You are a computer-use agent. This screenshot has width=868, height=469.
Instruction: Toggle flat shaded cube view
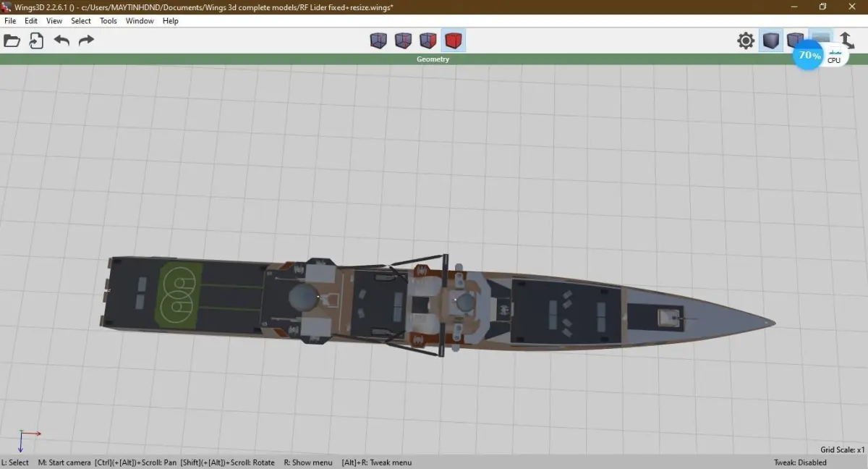click(771, 41)
